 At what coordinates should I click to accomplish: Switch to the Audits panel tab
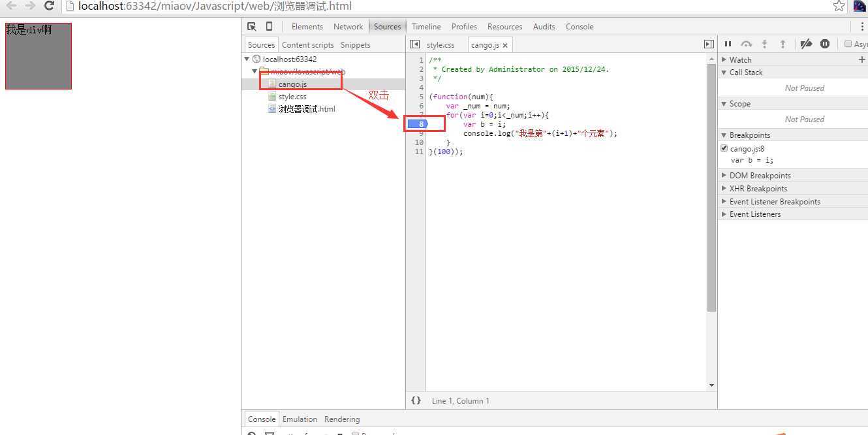[544, 27]
